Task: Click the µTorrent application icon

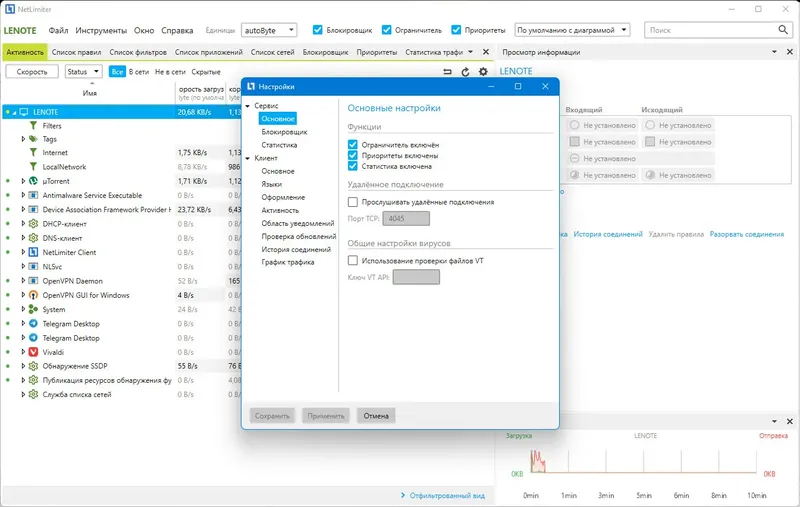Action: pos(33,181)
